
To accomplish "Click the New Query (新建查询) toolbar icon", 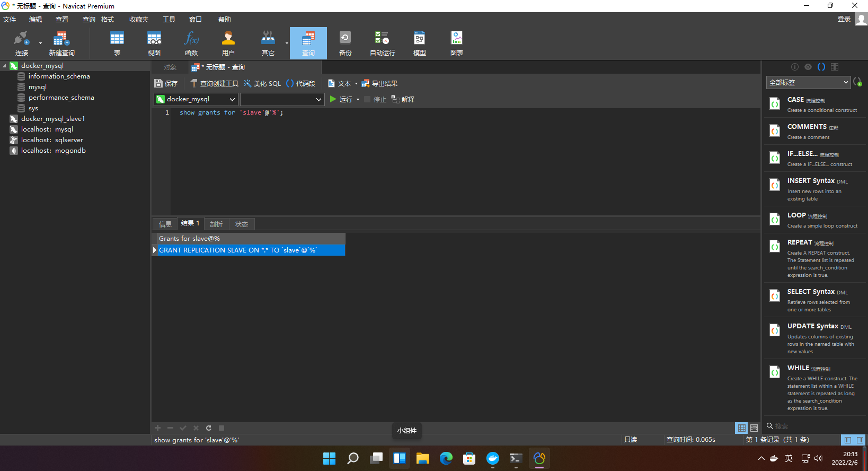I will tap(61, 43).
